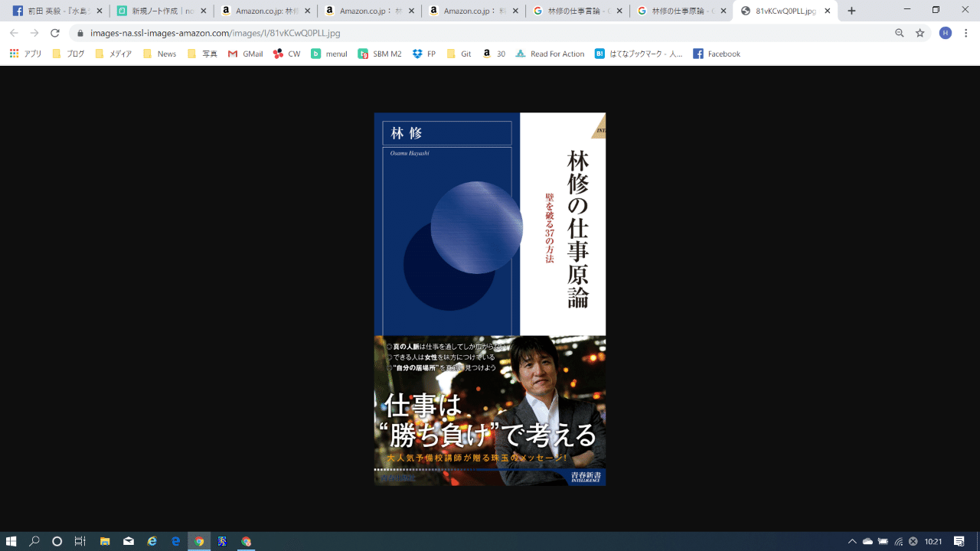The height and width of the screenshot is (551, 980).
Task: Open Windows taskbar search
Action: click(34, 541)
